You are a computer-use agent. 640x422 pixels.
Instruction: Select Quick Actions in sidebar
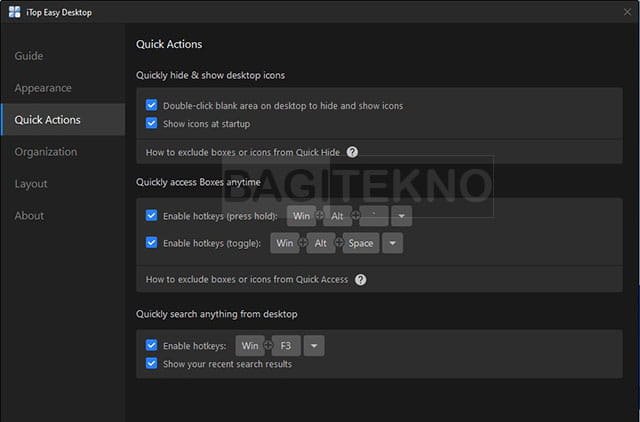click(63, 120)
